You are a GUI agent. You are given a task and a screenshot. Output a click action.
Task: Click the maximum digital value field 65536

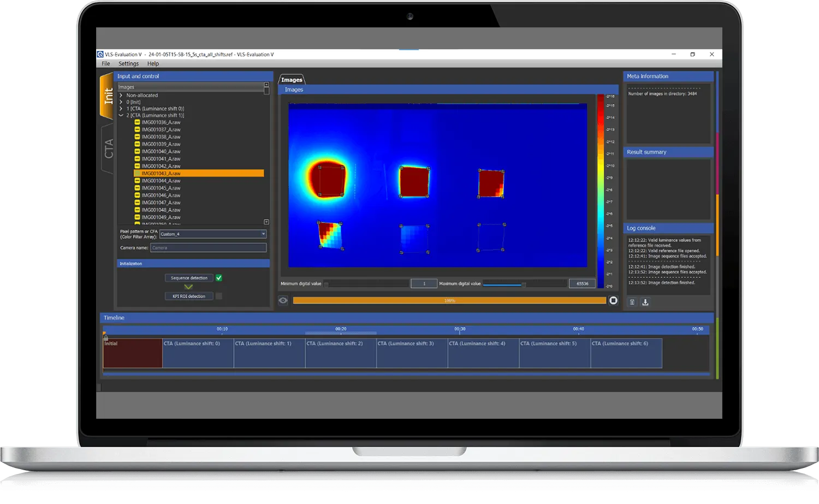[x=583, y=283]
